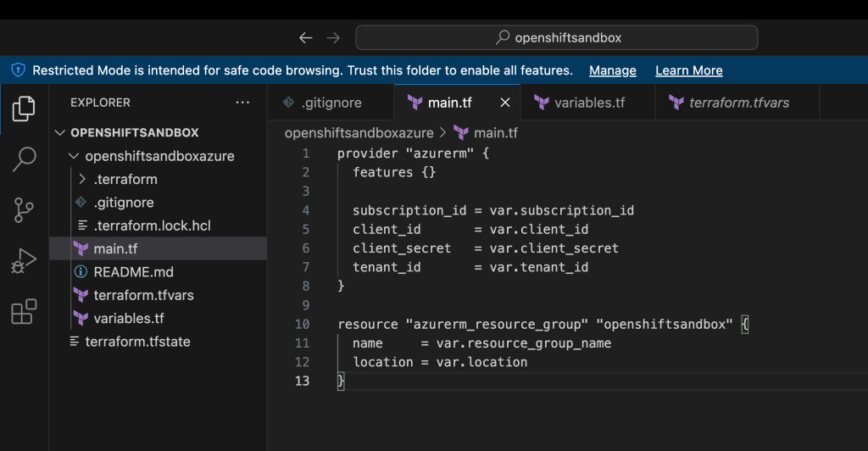The height and width of the screenshot is (451, 868).
Task: Switch to the variables.tf tab
Action: click(x=588, y=103)
